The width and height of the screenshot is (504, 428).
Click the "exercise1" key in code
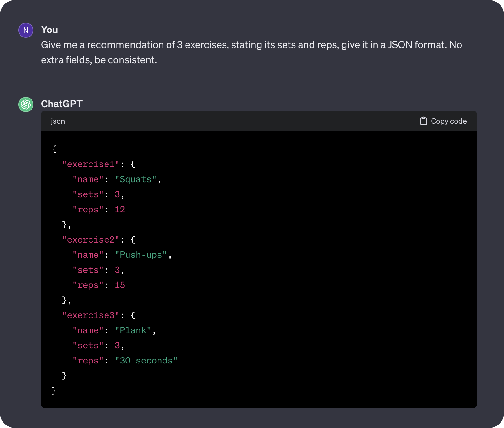click(91, 164)
